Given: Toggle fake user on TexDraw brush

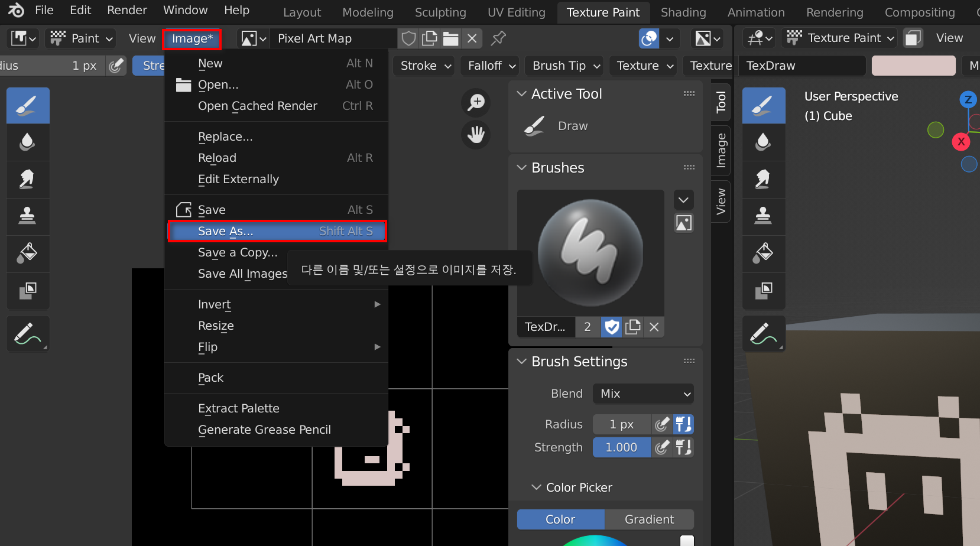Looking at the screenshot, I should pos(612,327).
